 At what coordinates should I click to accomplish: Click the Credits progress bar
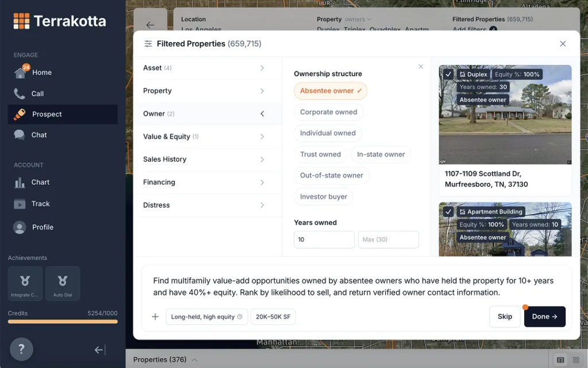(x=63, y=321)
